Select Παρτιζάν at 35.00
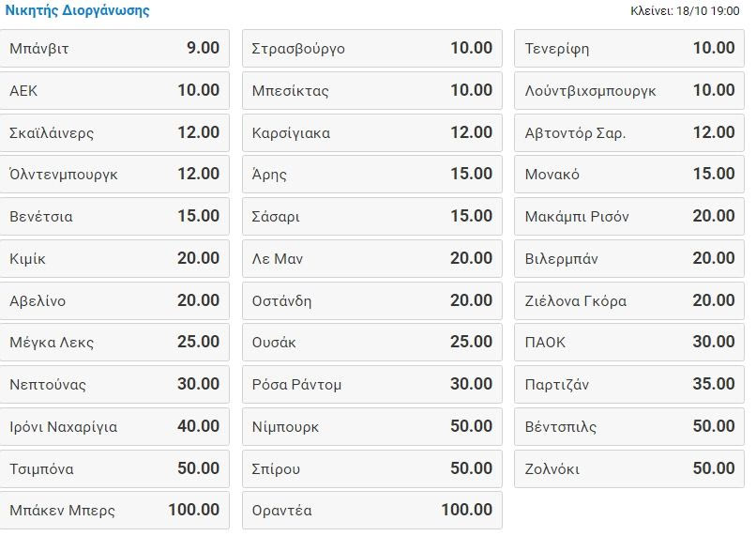This screenshot has width=756, height=536. [629, 385]
